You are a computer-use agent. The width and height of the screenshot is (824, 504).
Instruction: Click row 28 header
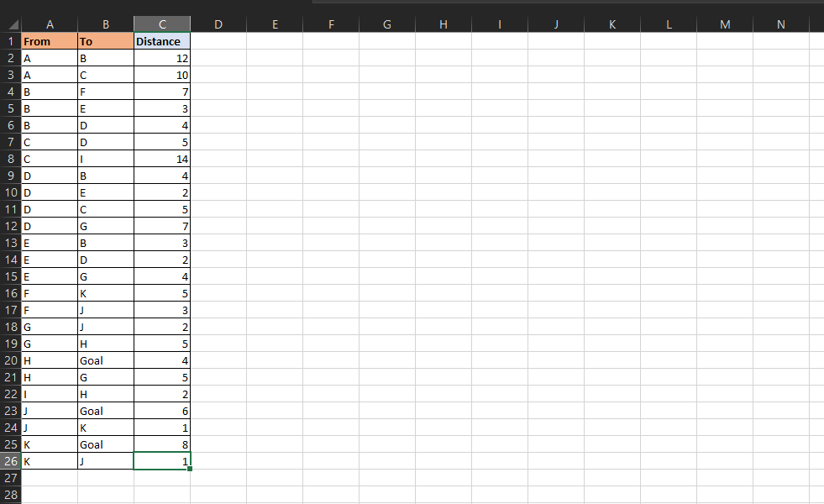coord(11,495)
